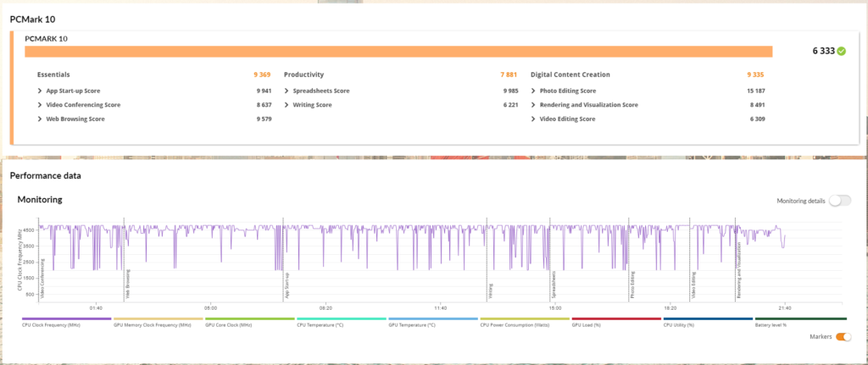Image resolution: width=868 pixels, height=365 pixels.
Task: Select CPU Utility legend swatch
Action: (x=708, y=319)
